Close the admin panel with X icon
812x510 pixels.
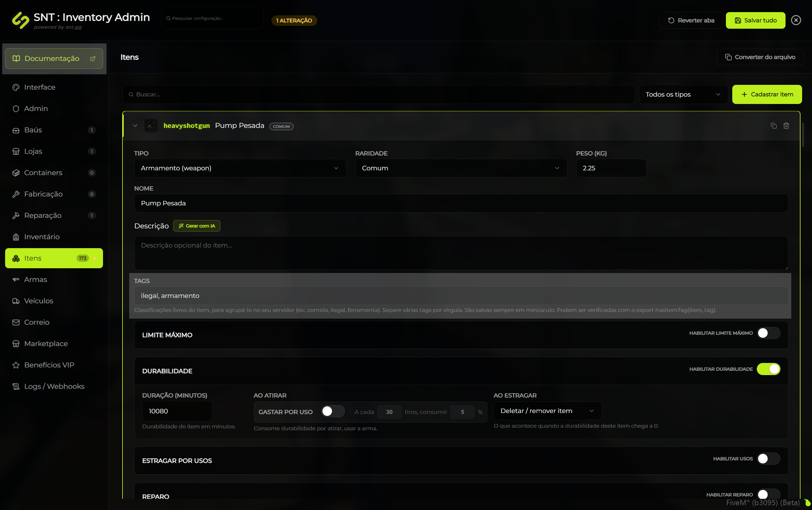tap(796, 20)
